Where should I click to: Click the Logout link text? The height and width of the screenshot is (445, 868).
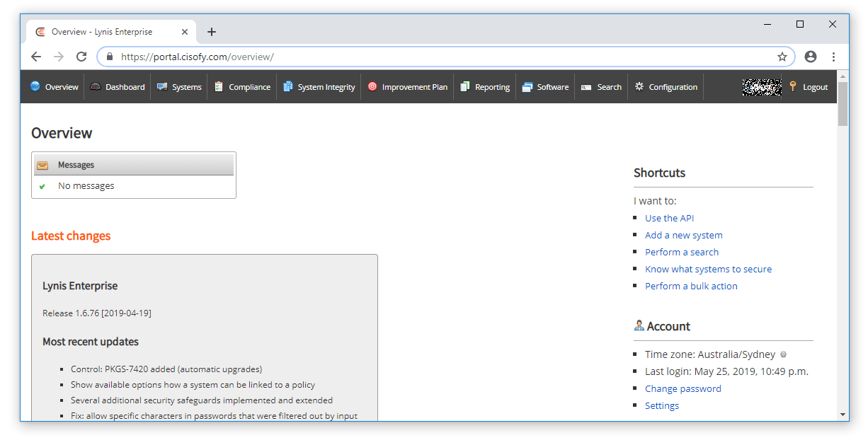click(815, 87)
